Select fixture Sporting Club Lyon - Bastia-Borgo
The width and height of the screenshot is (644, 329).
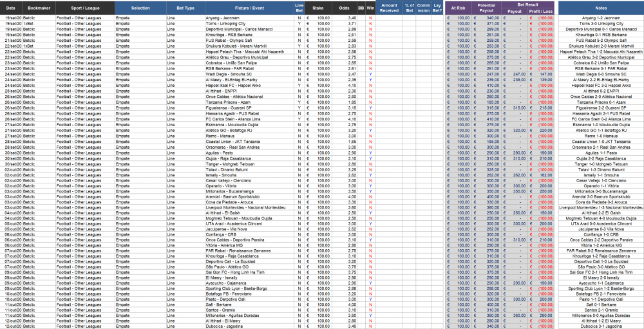pos(250,288)
